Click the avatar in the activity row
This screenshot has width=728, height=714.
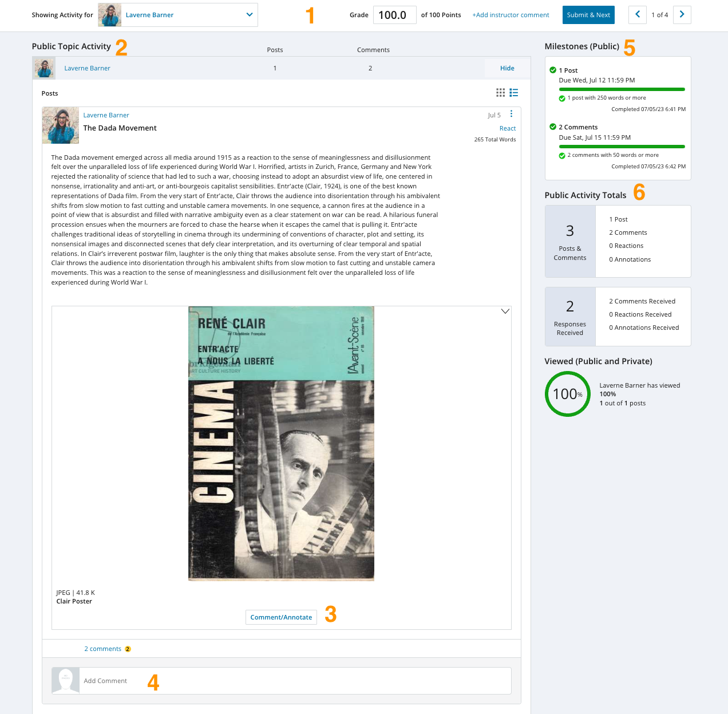[x=44, y=68]
